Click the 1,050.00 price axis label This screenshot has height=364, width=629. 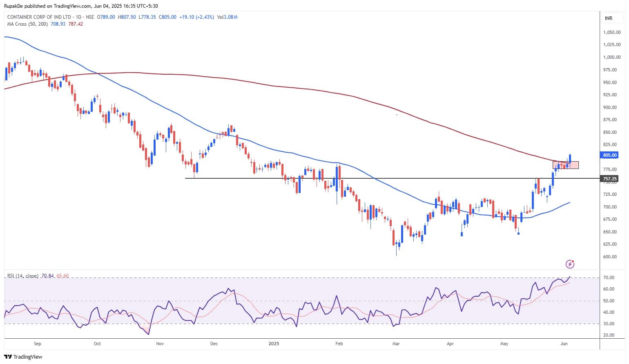coord(612,32)
